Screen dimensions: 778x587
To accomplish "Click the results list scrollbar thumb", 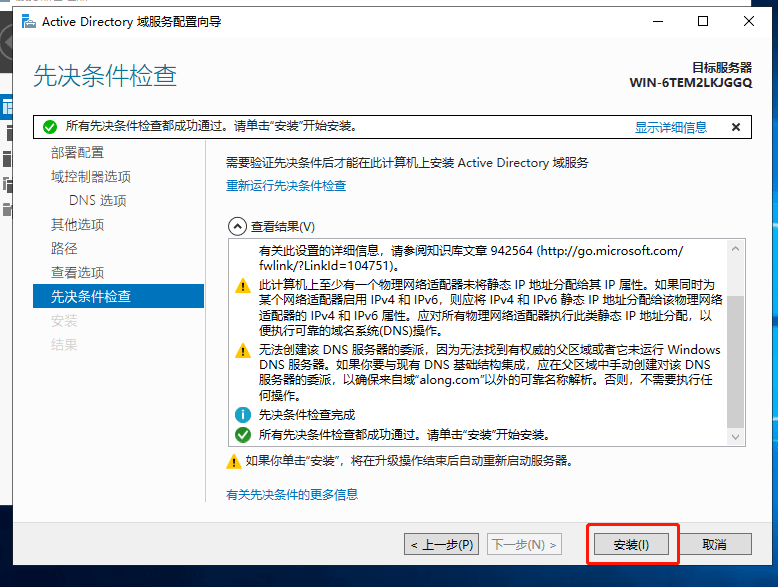I will (735, 361).
